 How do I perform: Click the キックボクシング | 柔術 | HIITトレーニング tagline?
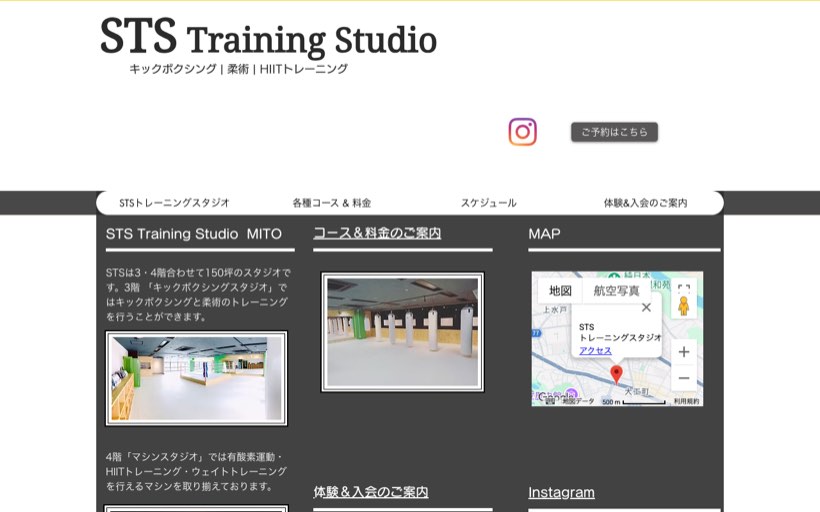click(x=238, y=69)
